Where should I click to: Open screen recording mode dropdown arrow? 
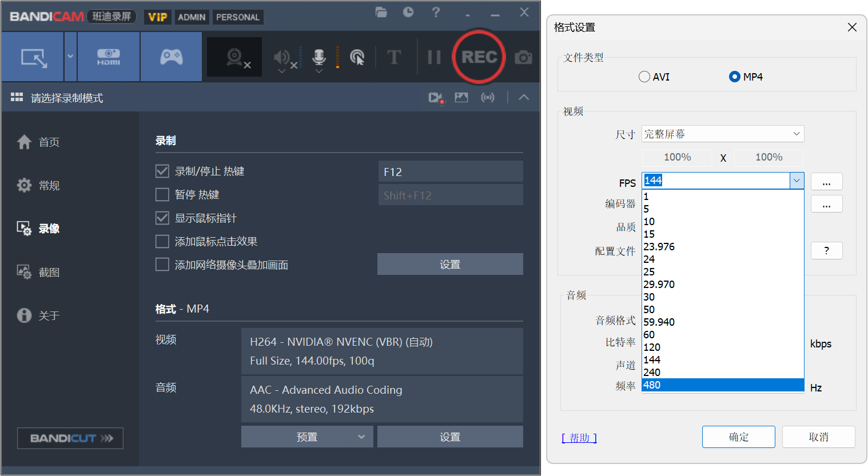[70, 57]
